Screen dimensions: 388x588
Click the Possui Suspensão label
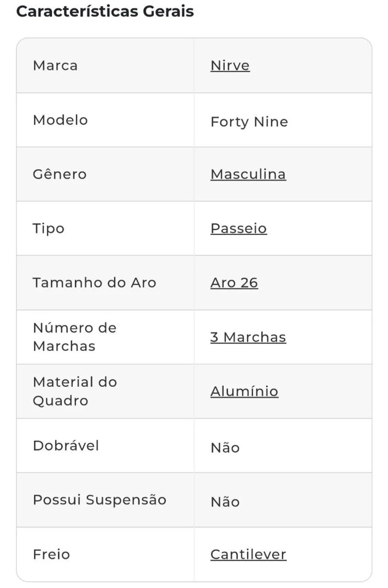(x=99, y=500)
